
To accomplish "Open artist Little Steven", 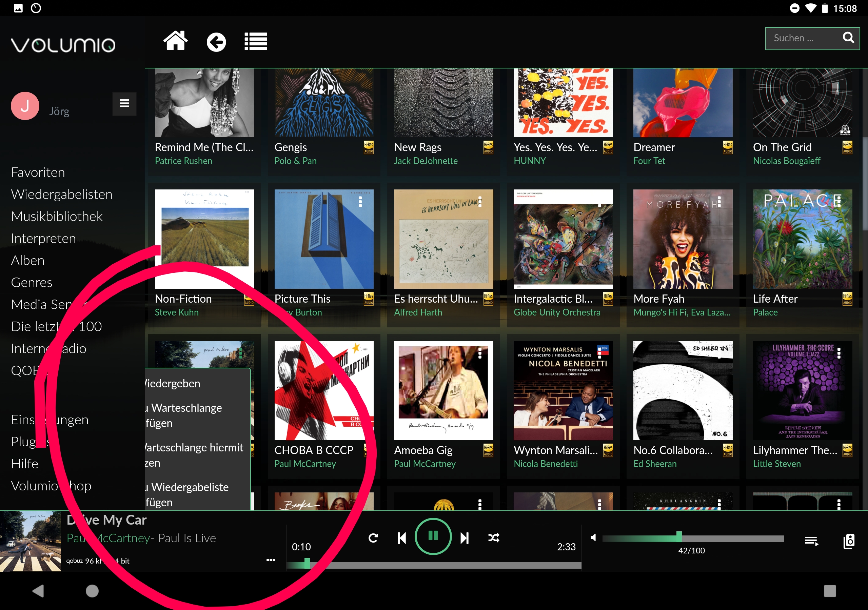I will 776,464.
